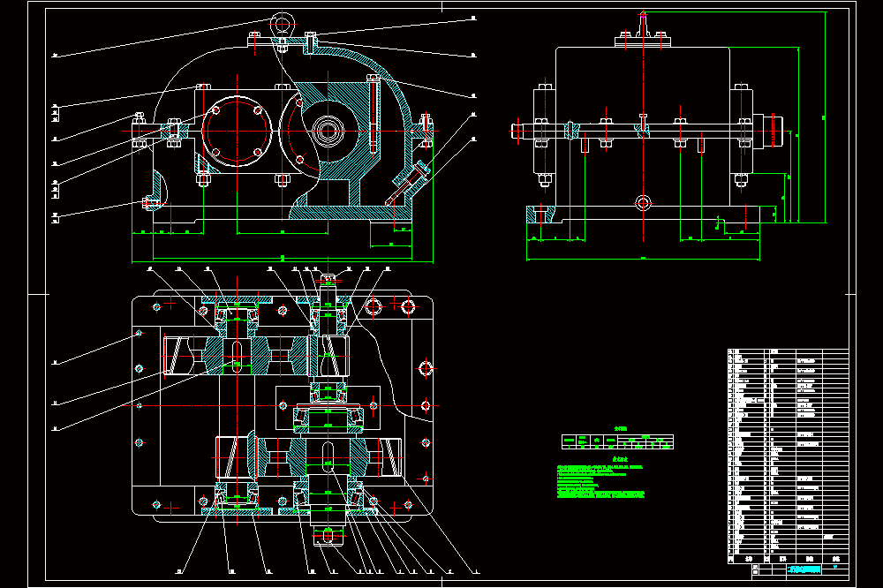Select the shaft end at top of plan view
Viewport: 883px width, 588px height.
point(328,279)
